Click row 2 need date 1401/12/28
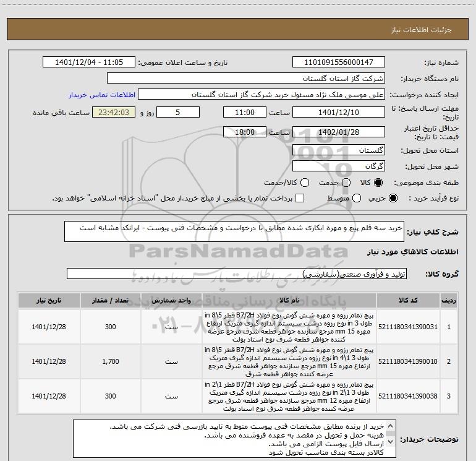The height and width of the screenshot is (461, 476). pyautogui.click(x=49, y=361)
